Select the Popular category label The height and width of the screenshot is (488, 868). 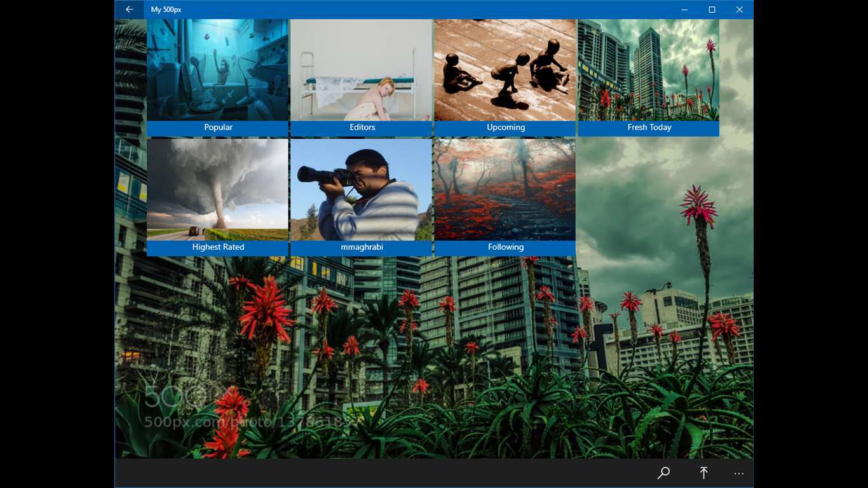point(218,128)
